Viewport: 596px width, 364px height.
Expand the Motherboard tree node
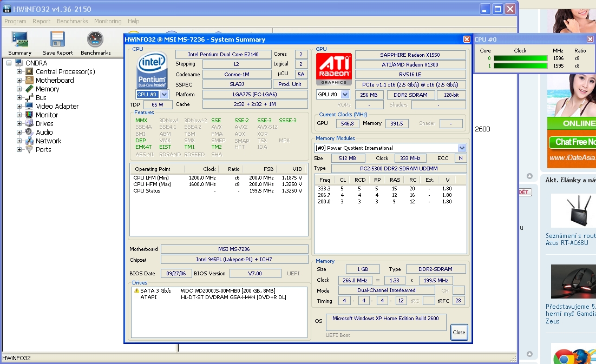[19, 81]
